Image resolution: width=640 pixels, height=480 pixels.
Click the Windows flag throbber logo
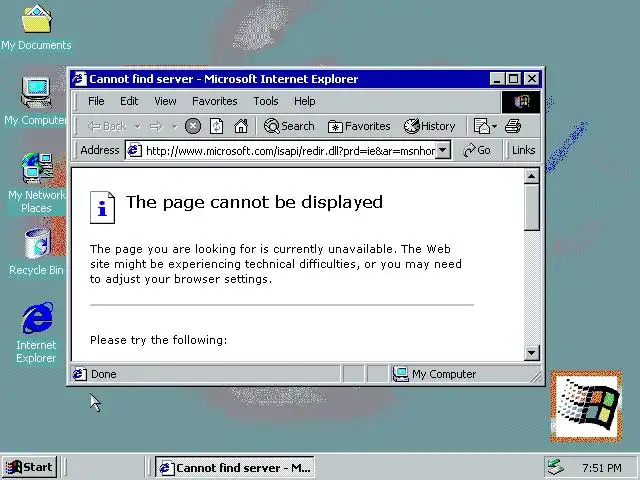pos(521,101)
